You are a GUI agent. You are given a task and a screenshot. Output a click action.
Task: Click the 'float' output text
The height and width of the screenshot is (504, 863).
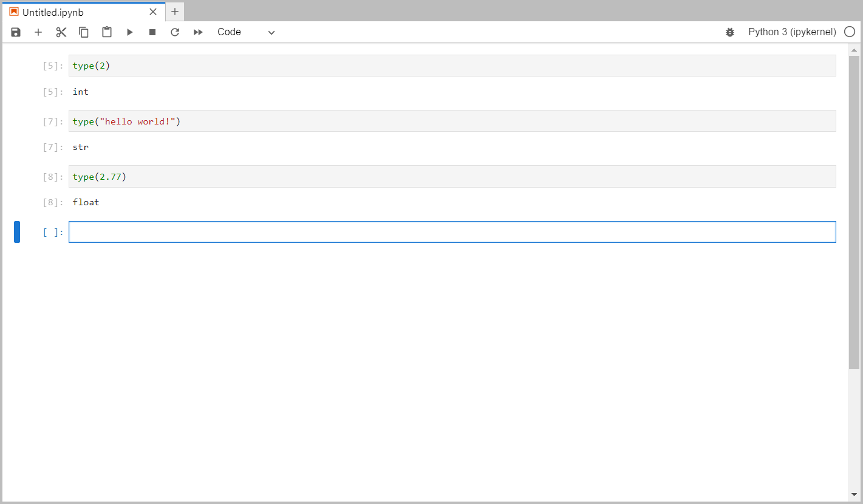(x=86, y=202)
